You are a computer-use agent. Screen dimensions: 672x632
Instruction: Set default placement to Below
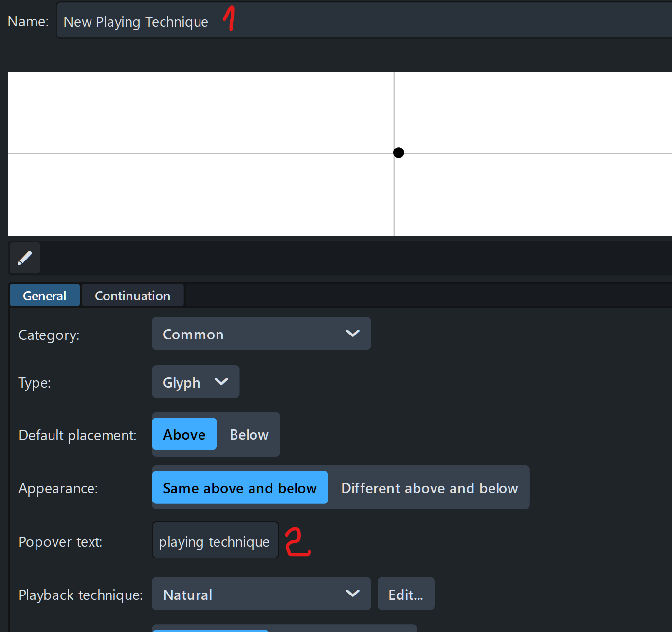(249, 434)
